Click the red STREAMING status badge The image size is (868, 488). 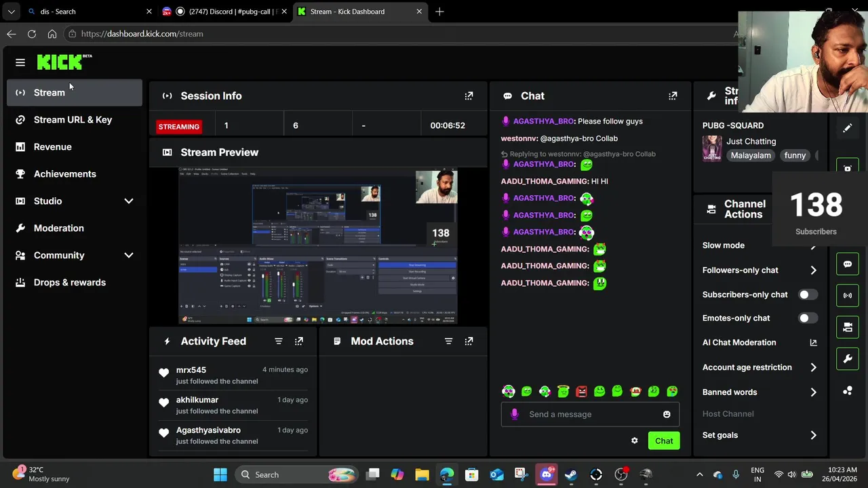(179, 127)
